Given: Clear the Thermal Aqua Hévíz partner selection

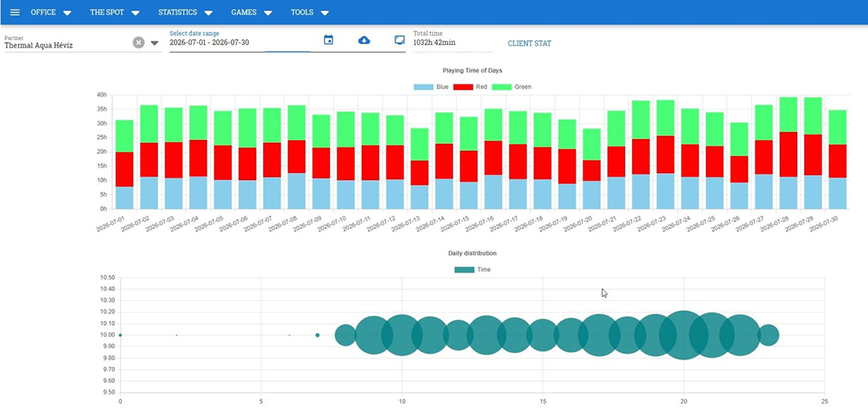Looking at the screenshot, I should [139, 43].
